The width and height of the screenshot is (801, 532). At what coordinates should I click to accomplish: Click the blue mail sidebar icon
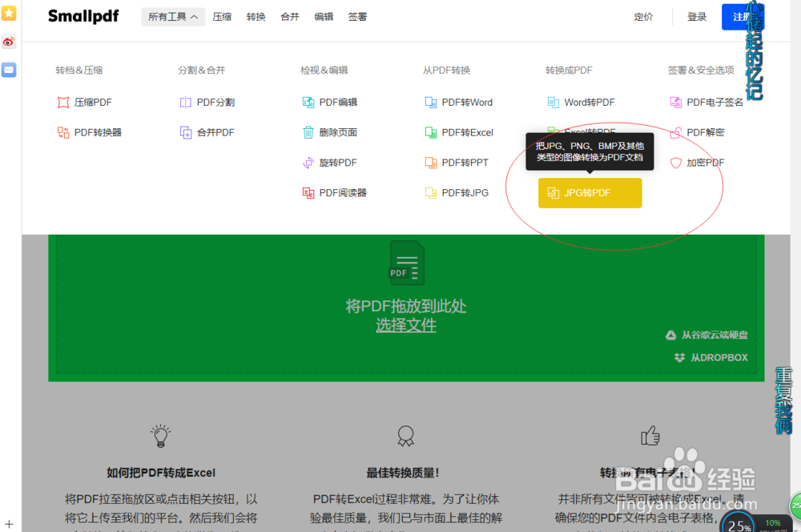pos(9,70)
